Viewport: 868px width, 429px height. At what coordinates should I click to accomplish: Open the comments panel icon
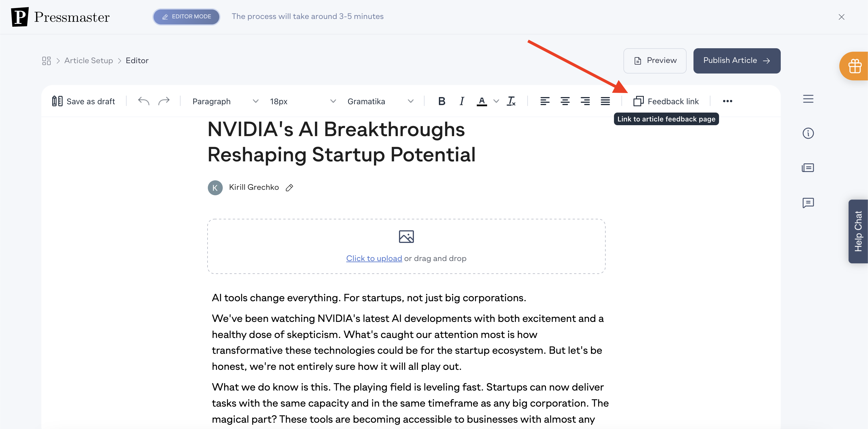tap(808, 202)
